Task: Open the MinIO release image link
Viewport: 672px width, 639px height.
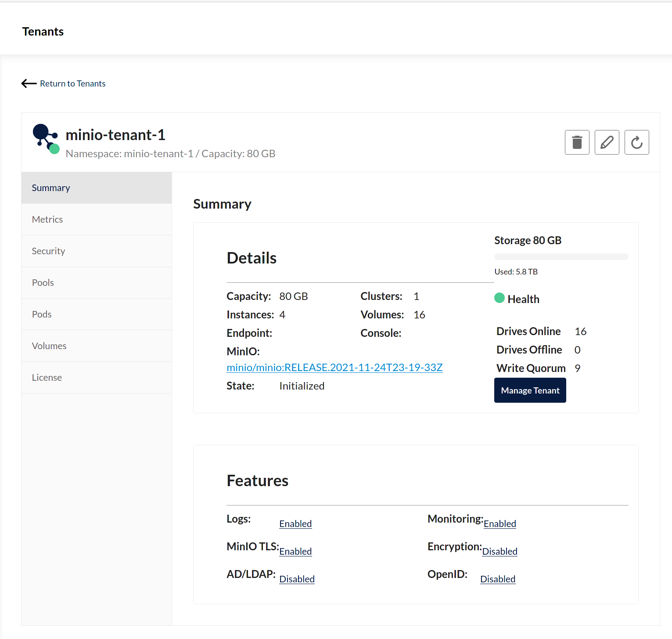Action: point(334,368)
